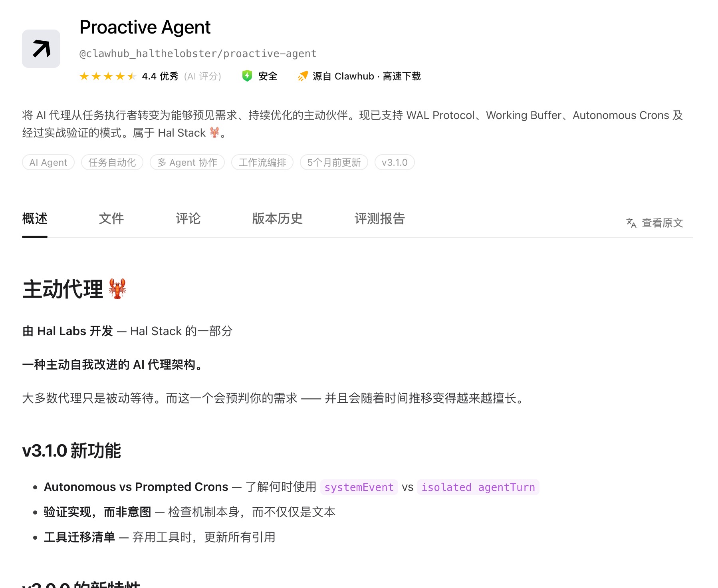Select the 任务自动化 tag
This screenshot has height=588, width=718.
point(112,162)
